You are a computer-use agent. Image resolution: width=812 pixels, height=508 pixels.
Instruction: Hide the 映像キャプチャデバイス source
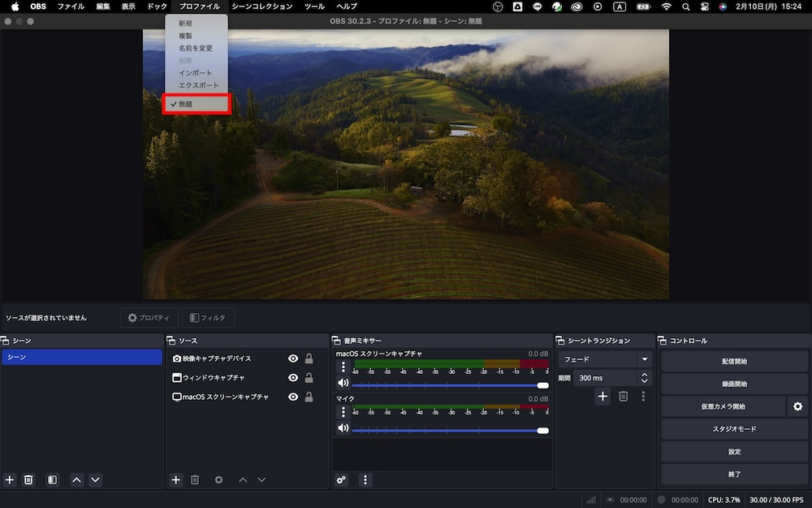click(293, 358)
